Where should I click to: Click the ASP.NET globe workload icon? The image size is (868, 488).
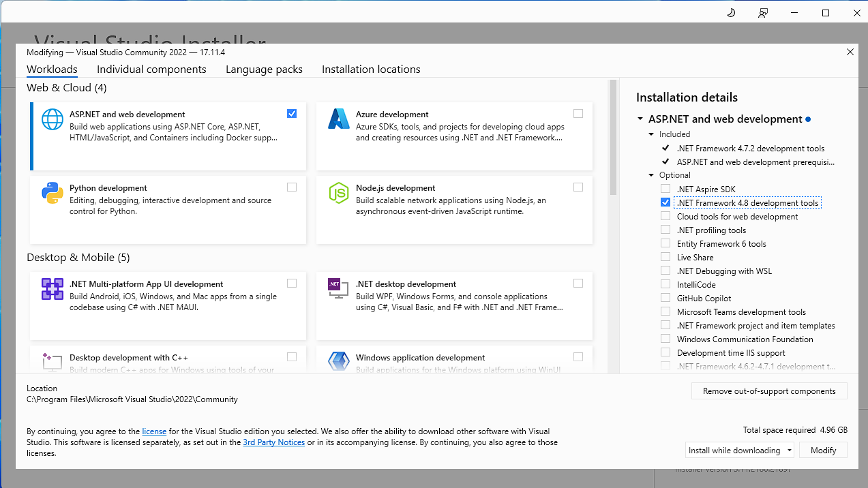[x=53, y=119]
